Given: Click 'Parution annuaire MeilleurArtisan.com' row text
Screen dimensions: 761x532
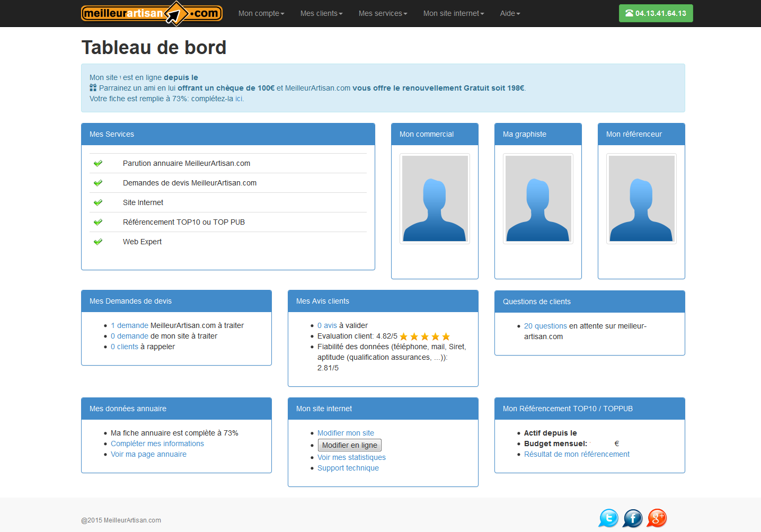Looking at the screenshot, I should (187, 163).
